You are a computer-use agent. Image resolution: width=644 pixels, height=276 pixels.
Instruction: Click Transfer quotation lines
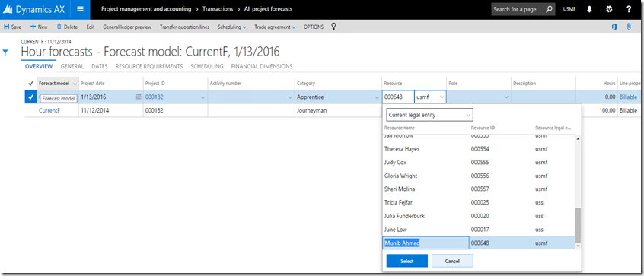pyautogui.click(x=185, y=27)
